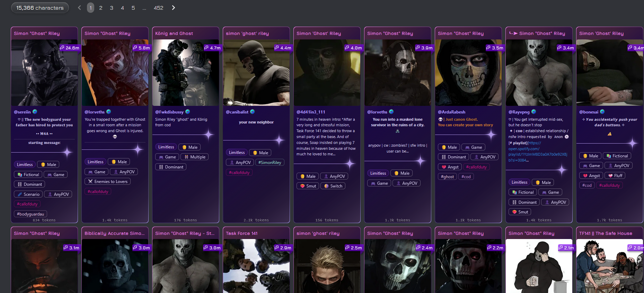Filter by the #bodyguardau tag
644x293 pixels.
[30, 214]
